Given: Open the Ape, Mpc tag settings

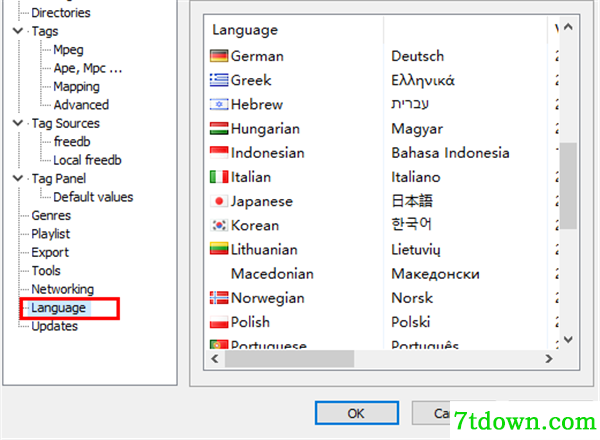Looking at the screenshot, I should pos(88,68).
